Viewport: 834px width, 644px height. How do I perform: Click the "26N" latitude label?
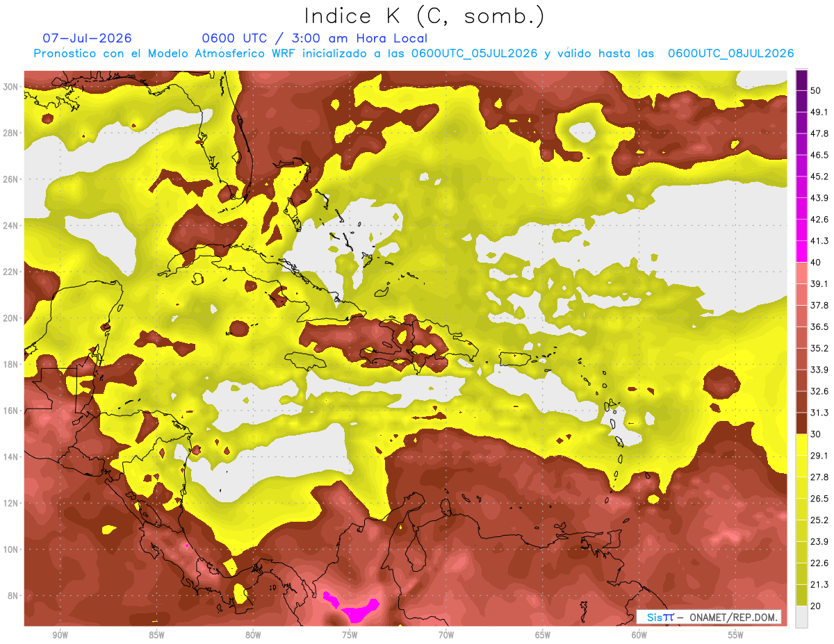10,179
